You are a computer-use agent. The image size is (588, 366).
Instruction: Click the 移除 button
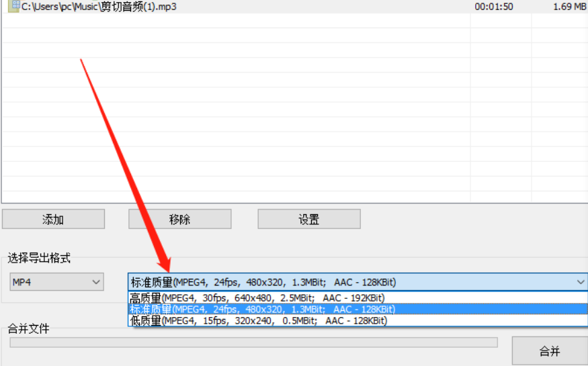click(180, 219)
